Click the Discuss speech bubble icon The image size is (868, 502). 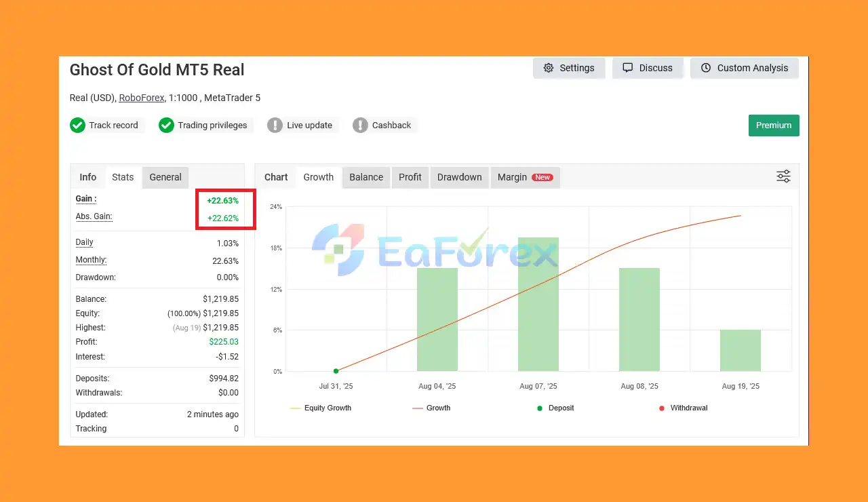pyautogui.click(x=628, y=68)
